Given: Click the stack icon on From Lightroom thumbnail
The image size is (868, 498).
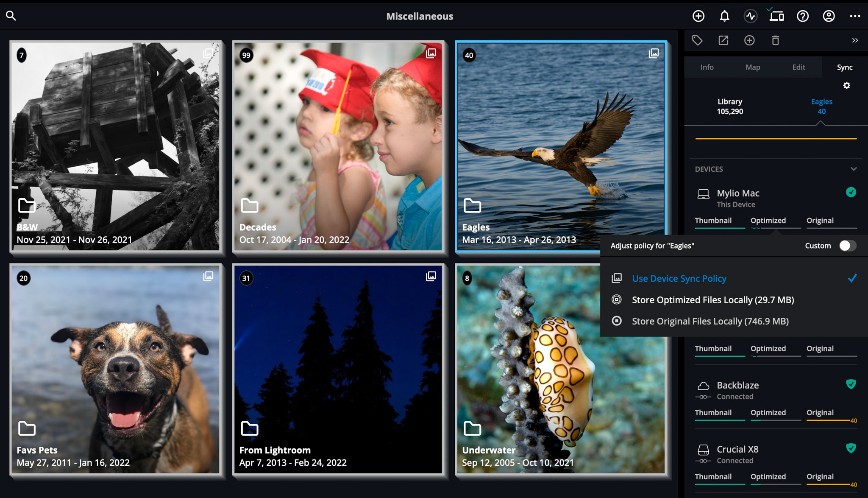Looking at the screenshot, I should [431, 276].
